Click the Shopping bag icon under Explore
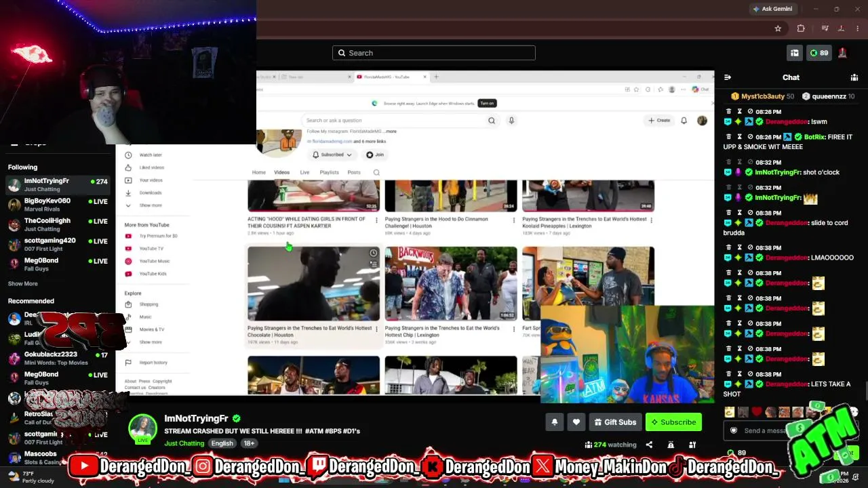This screenshot has width=868, height=488. coord(128,304)
